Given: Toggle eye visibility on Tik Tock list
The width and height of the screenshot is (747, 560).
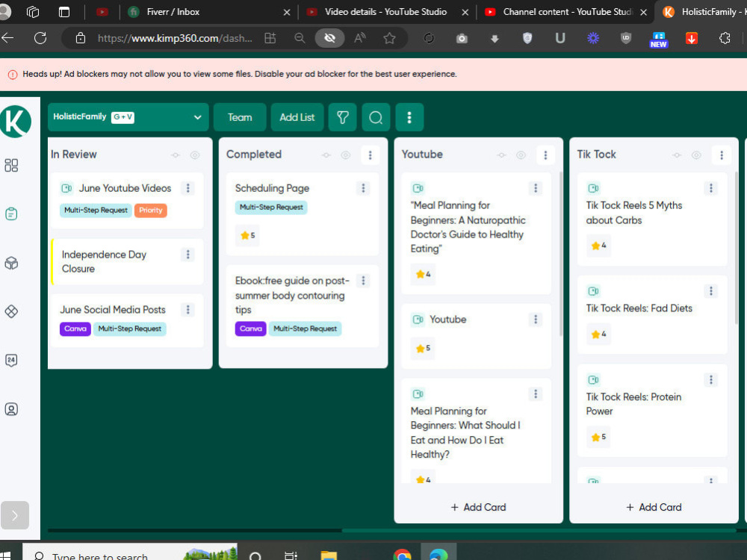Looking at the screenshot, I should pyautogui.click(x=696, y=155).
